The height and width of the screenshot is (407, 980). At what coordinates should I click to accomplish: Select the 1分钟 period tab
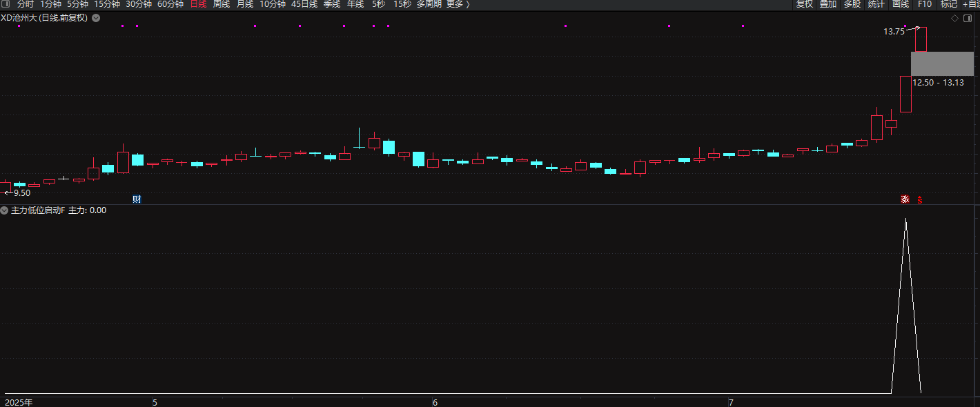click(x=51, y=4)
